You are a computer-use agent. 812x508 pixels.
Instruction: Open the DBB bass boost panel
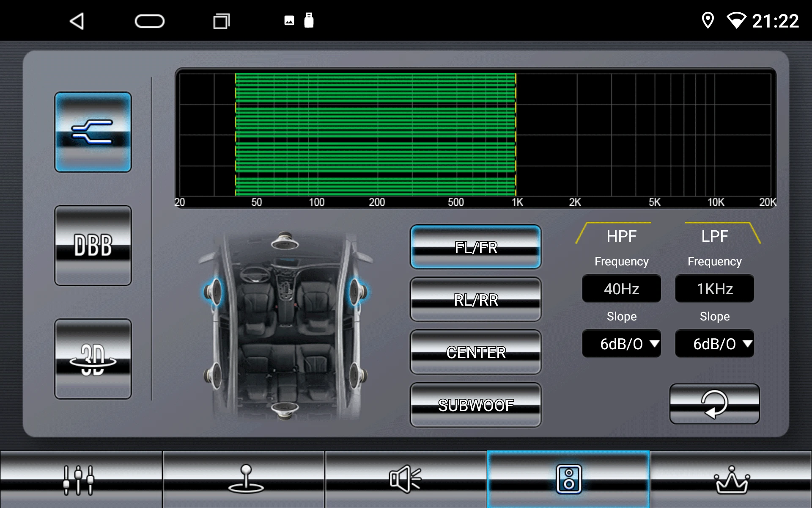click(93, 246)
